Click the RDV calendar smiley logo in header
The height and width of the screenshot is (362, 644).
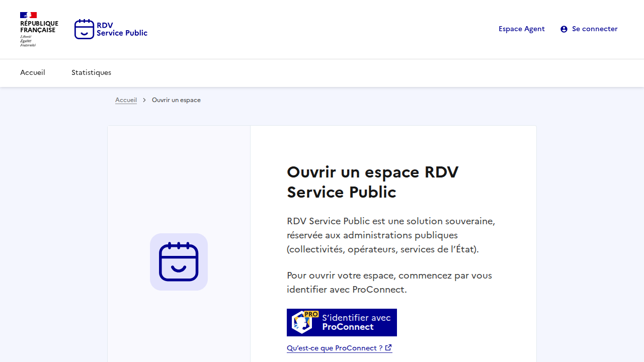click(x=84, y=29)
